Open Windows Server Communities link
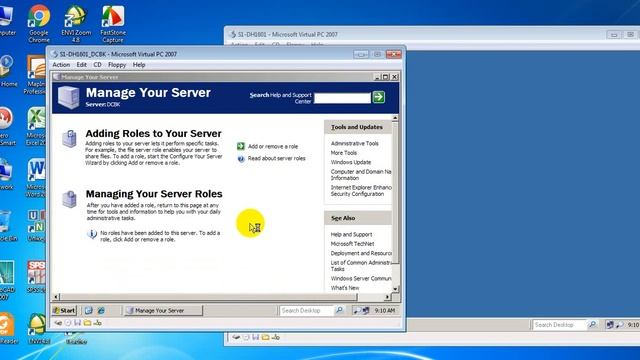 coord(361,278)
